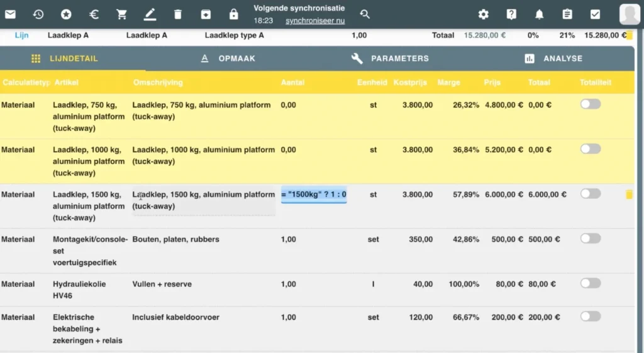Click kostprijs '350,00' on Montagekit row
The image size is (644, 353).
(421, 240)
